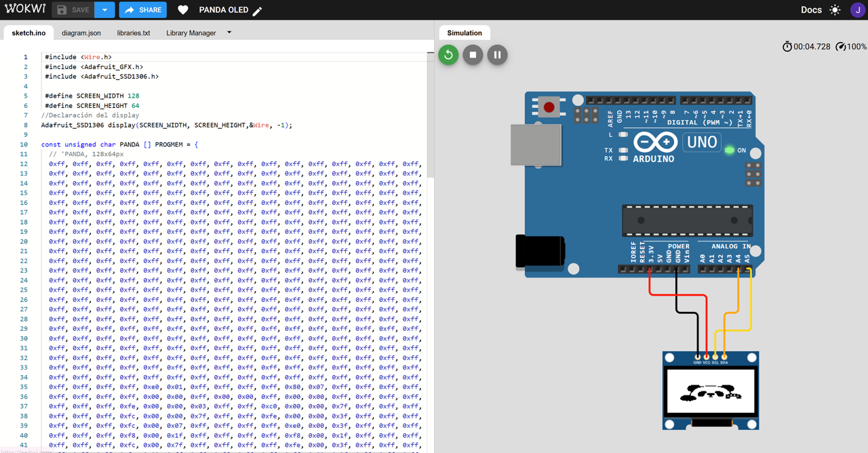Click the SAVE button
The width and height of the screenshot is (868, 453).
(x=73, y=10)
